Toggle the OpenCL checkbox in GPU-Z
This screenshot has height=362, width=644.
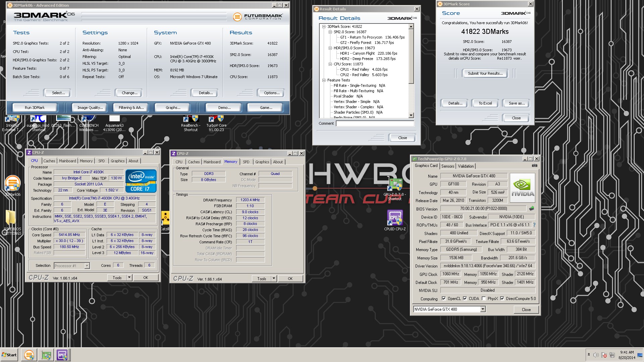pyautogui.click(x=444, y=299)
